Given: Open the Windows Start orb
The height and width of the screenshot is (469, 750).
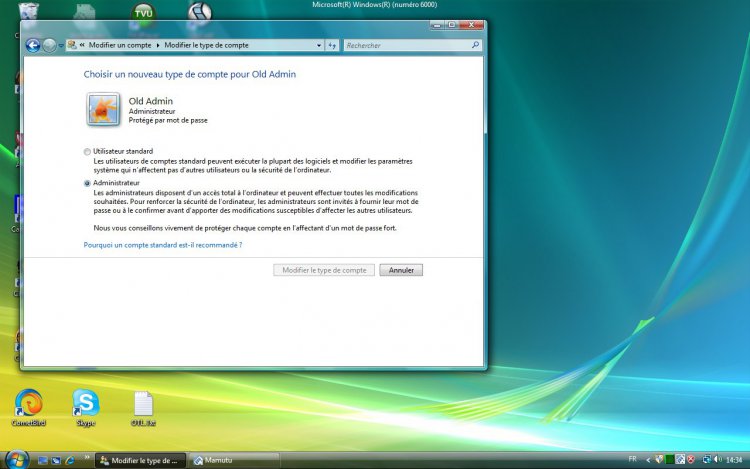Looking at the screenshot, I should tap(17, 460).
